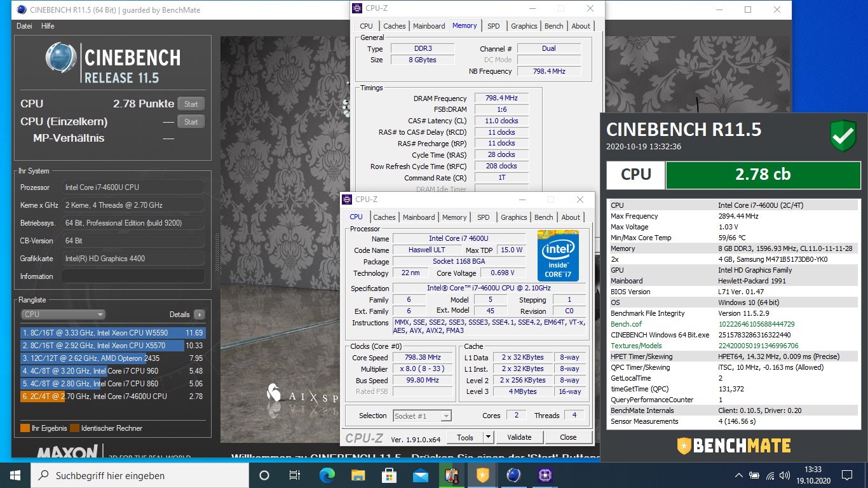Select ranking row AMD Opteron 2435
Viewport: 868px width, 488px height.
112,358
